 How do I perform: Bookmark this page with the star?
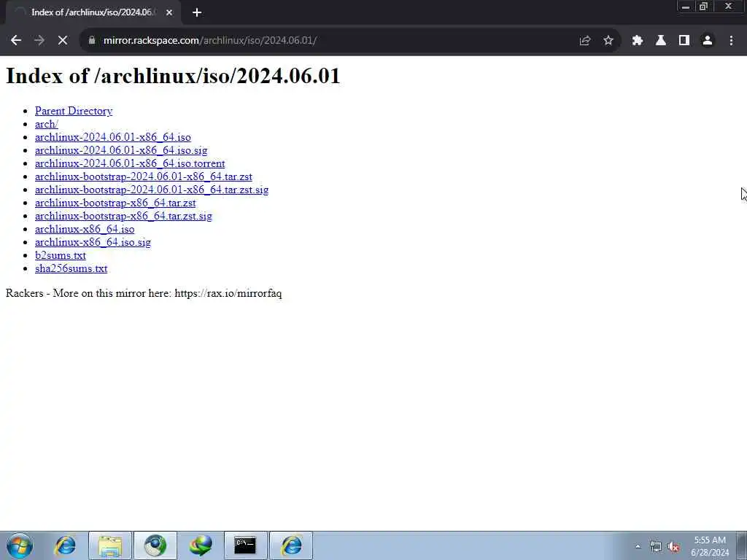coord(608,41)
